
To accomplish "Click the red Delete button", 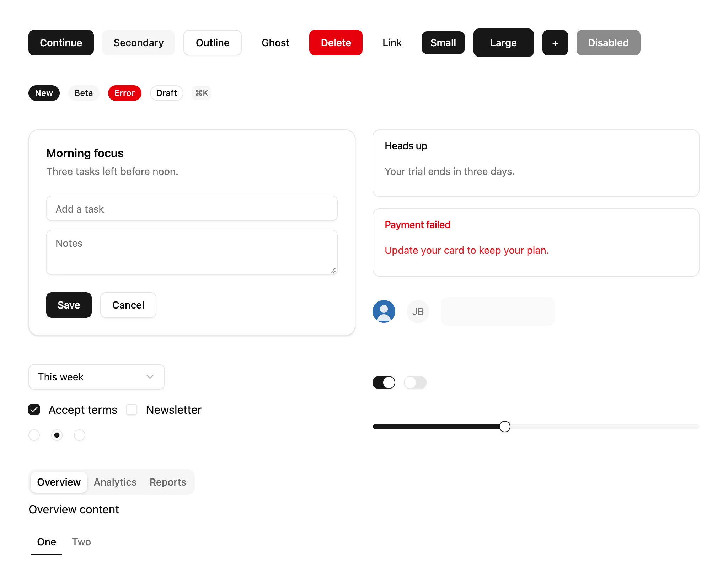I will point(336,43).
